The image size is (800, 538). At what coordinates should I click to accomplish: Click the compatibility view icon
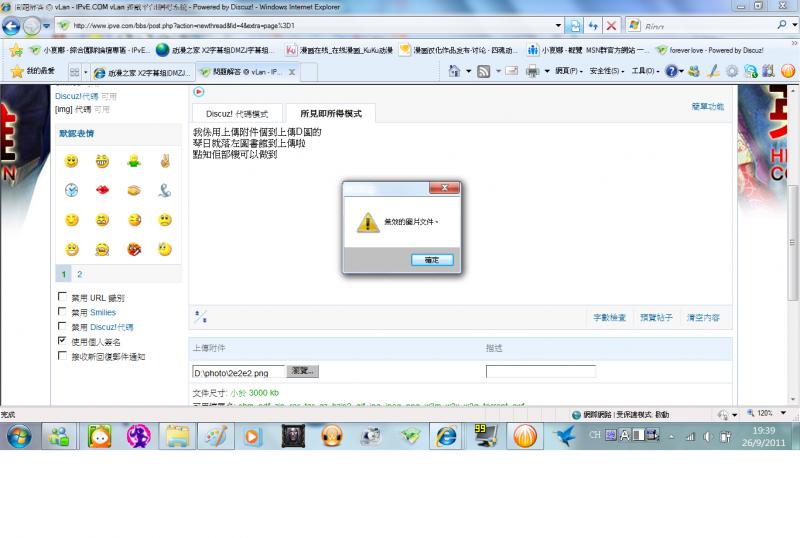[575, 26]
